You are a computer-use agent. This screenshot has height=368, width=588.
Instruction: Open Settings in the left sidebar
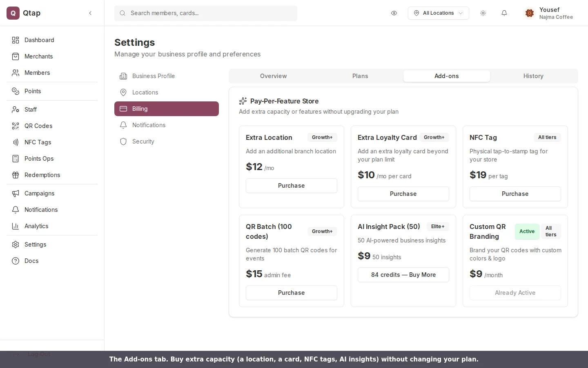52,245
